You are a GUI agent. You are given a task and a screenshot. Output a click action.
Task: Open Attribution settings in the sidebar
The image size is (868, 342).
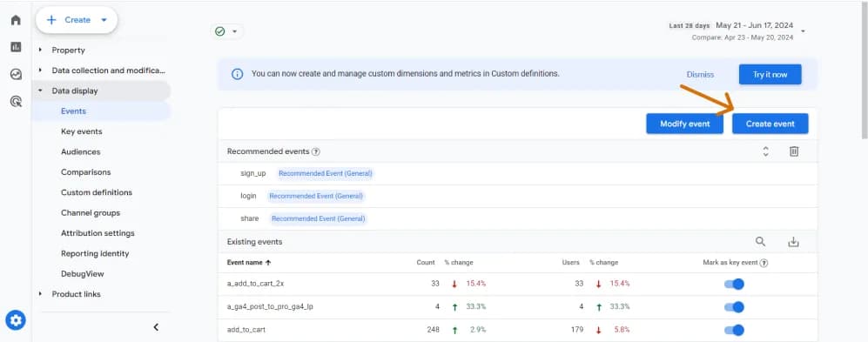tap(98, 233)
